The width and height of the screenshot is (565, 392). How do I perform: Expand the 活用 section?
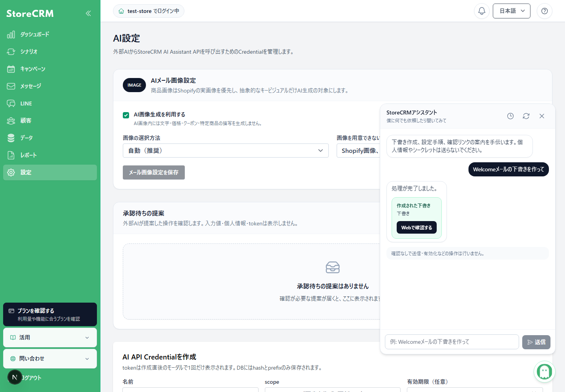point(50,338)
